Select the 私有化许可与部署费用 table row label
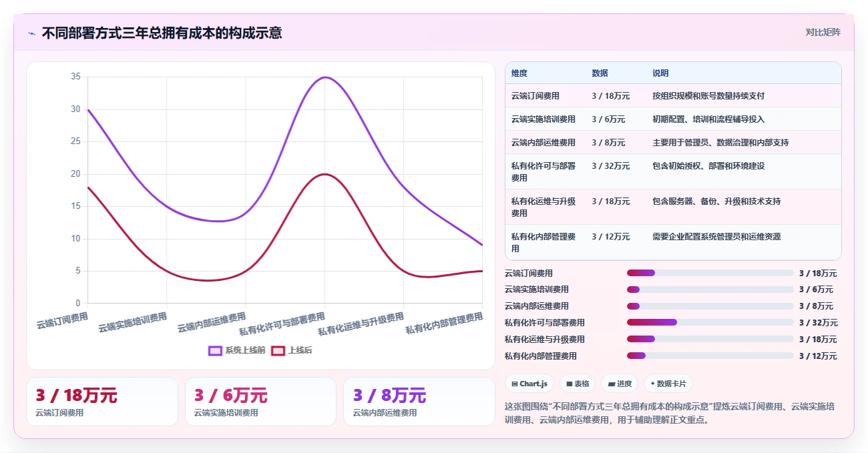Screen dimensions: 868x453 544,171
